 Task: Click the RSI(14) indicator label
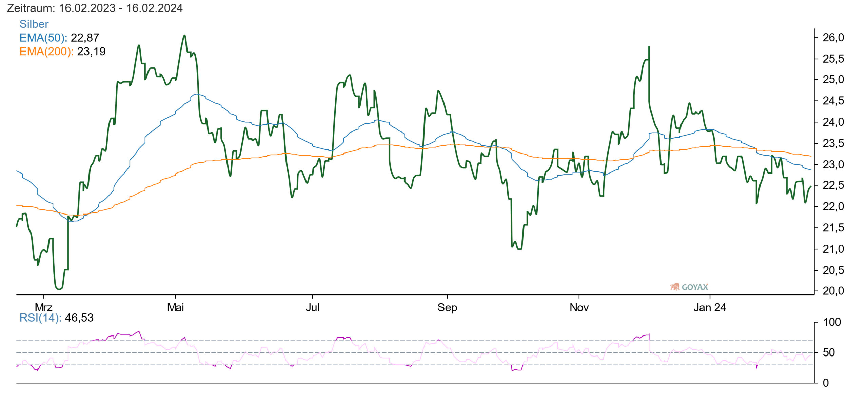[x=40, y=318]
